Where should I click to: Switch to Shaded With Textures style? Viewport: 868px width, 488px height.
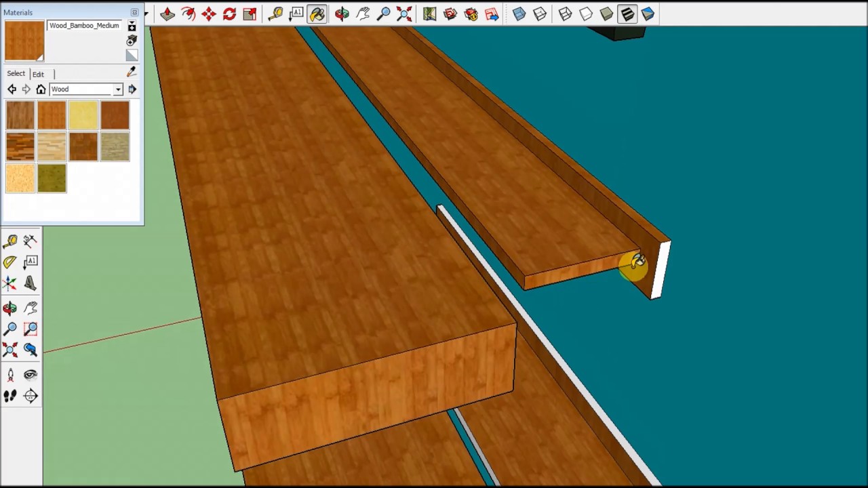coord(627,14)
